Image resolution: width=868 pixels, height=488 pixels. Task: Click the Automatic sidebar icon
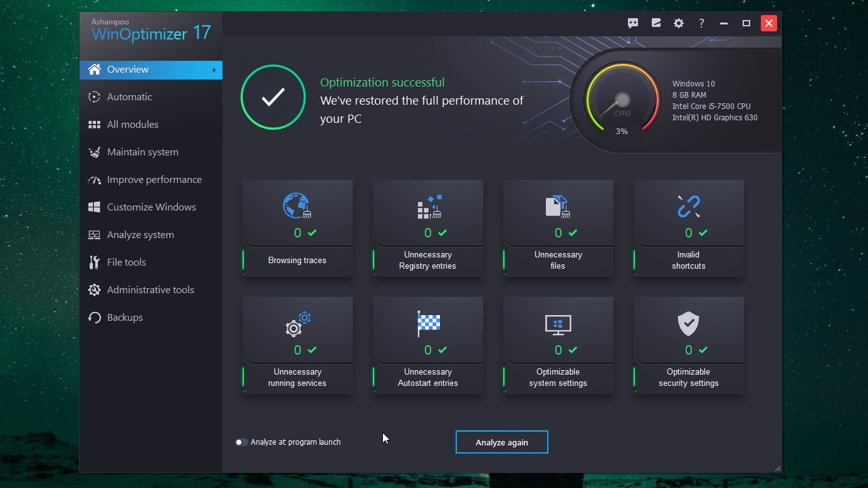point(94,97)
